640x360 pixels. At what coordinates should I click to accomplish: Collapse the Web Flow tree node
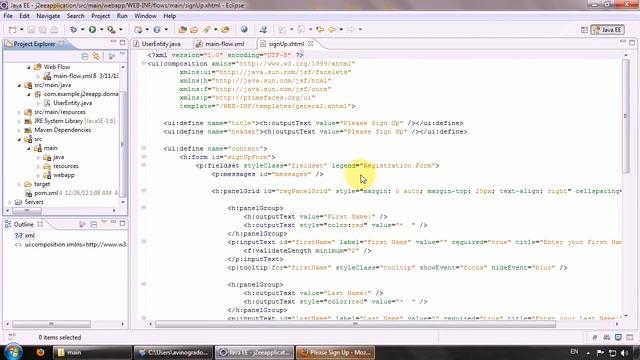click(x=29, y=67)
